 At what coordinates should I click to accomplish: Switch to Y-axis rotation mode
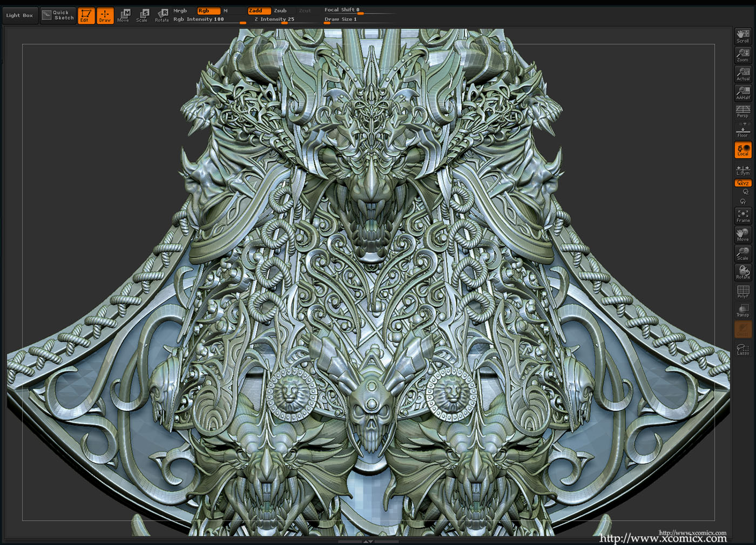(x=743, y=201)
